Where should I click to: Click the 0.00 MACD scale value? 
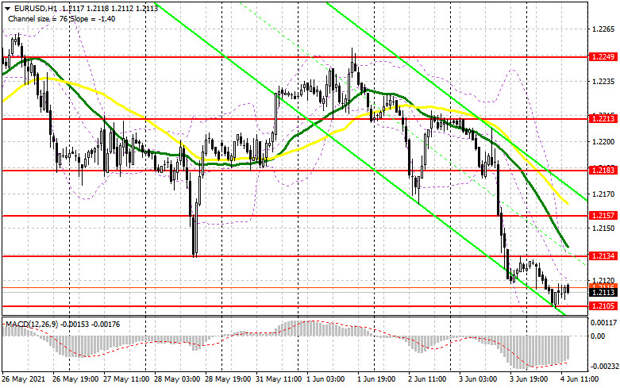pyautogui.click(x=597, y=336)
